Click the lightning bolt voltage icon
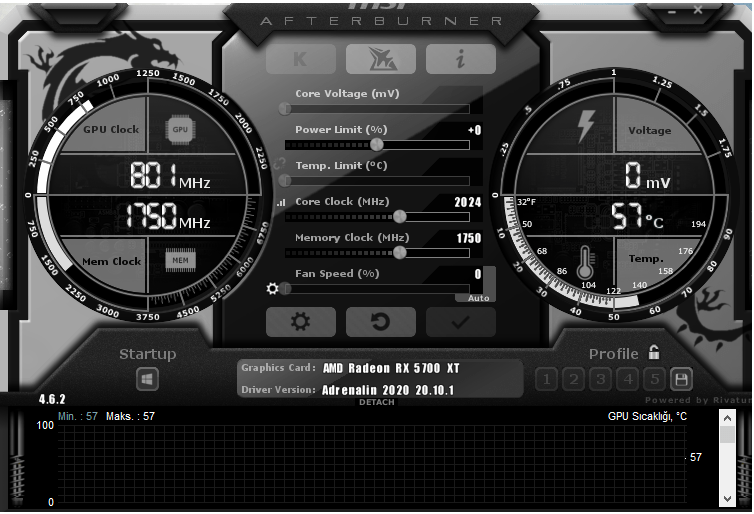This screenshot has height=514, width=754. [x=586, y=126]
